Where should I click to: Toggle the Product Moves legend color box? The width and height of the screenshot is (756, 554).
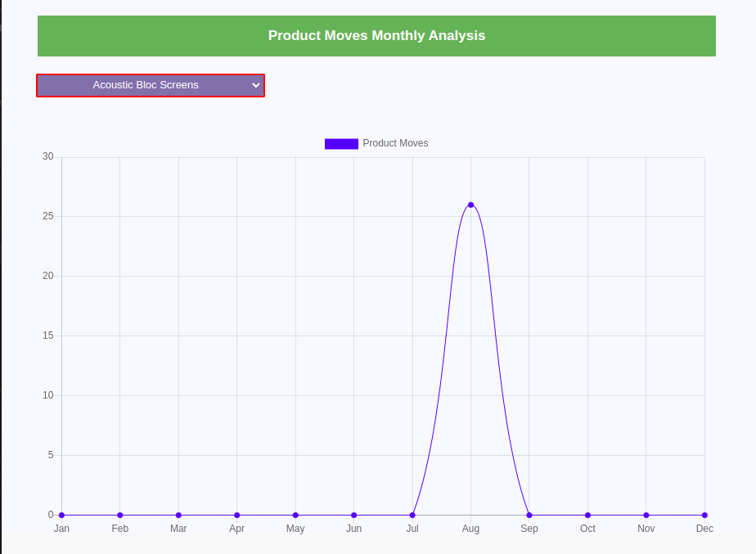click(341, 143)
